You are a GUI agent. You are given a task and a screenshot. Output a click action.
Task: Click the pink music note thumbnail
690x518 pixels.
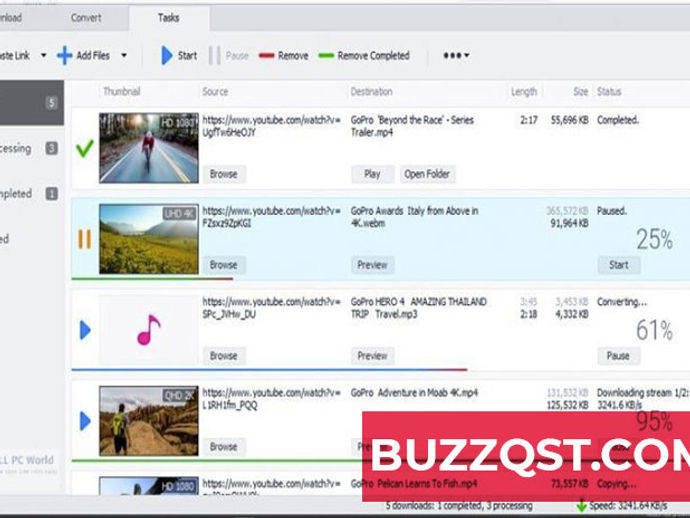149,330
